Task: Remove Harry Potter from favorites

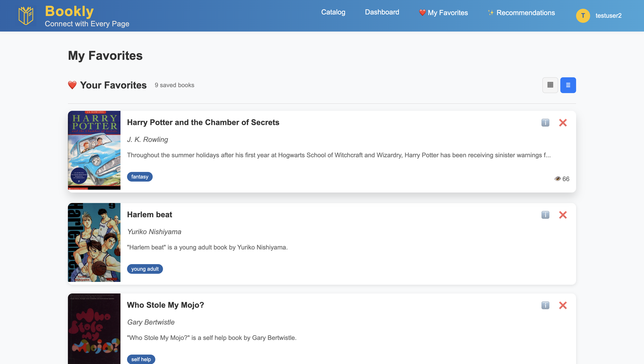Action: [x=563, y=123]
